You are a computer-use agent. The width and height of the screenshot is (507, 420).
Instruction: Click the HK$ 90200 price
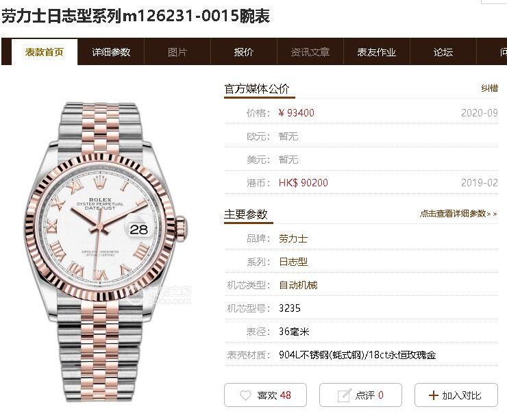304,183
